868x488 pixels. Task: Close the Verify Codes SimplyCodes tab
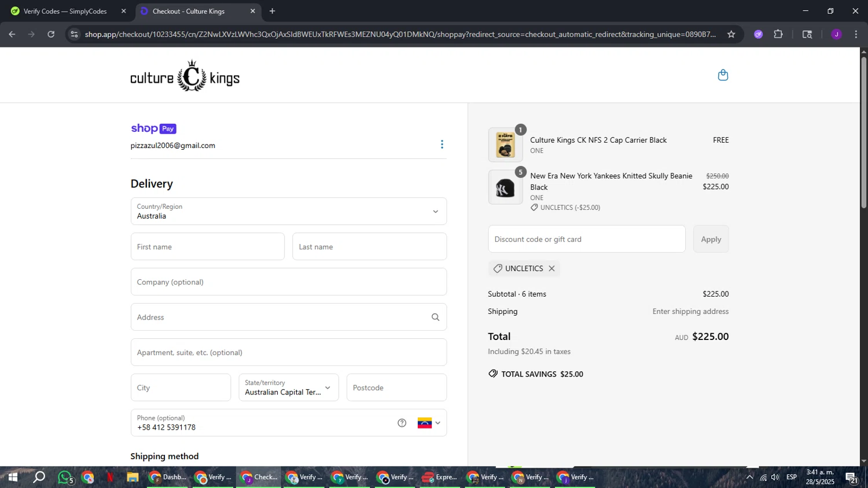coord(123,11)
